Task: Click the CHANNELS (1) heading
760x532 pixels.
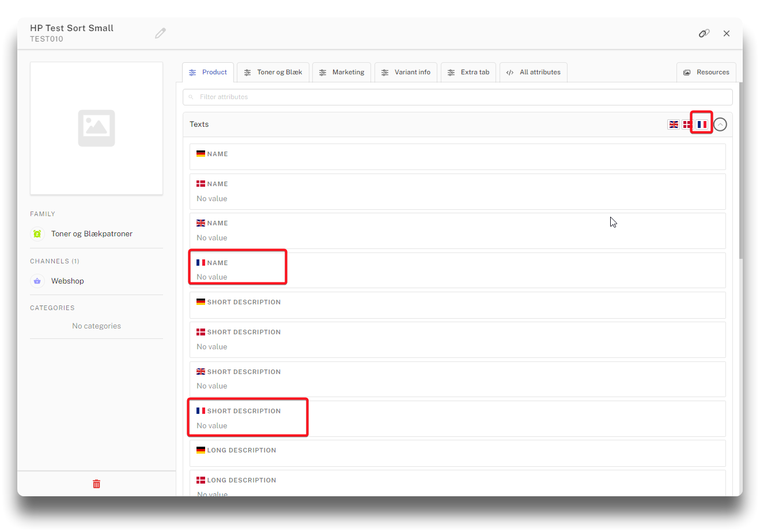Action: pos(55,261)
